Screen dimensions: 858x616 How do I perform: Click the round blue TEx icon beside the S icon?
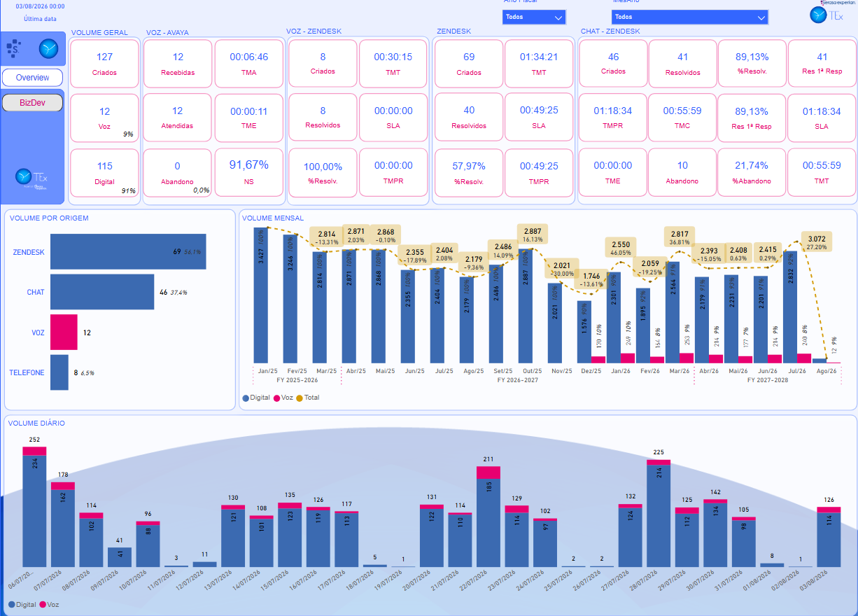click(x=49, y=48)
